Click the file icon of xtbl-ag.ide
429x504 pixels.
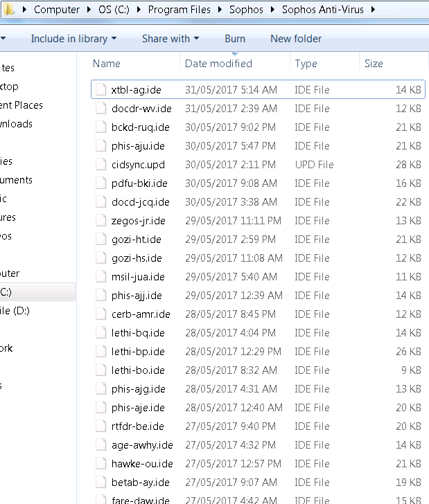pos(100,90)
